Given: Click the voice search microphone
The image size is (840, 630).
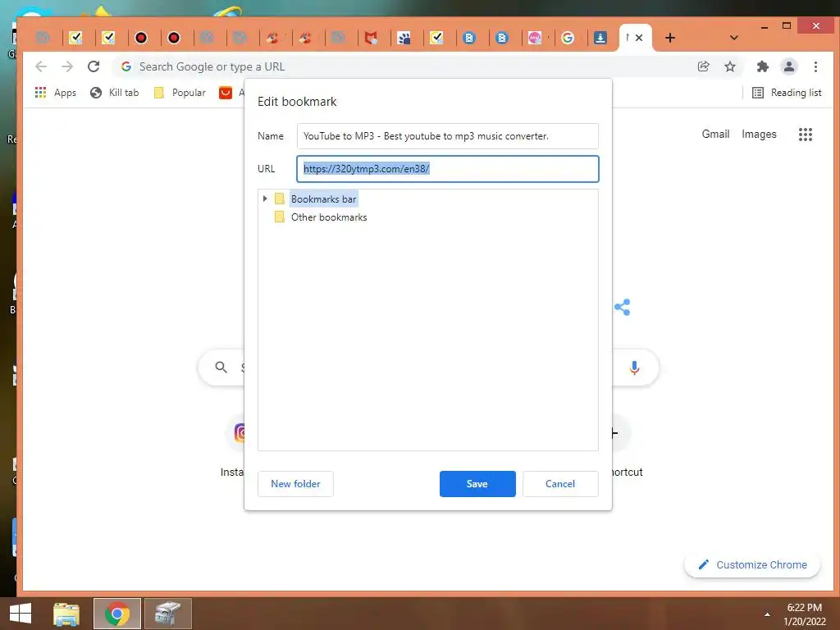Looking at the screenshot, I should (x=634, y=367).
